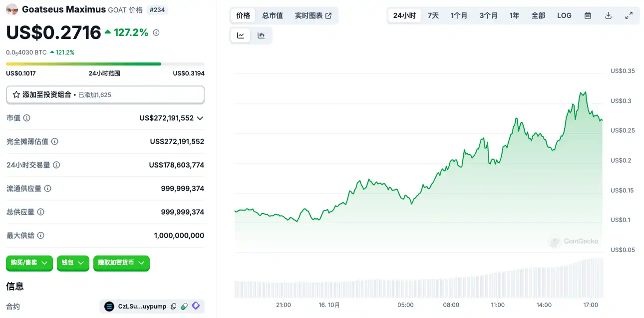The image size is (644, 318).
Task: Open the 赚取加密货币 button menu
Action: click(x=121, y=262)
